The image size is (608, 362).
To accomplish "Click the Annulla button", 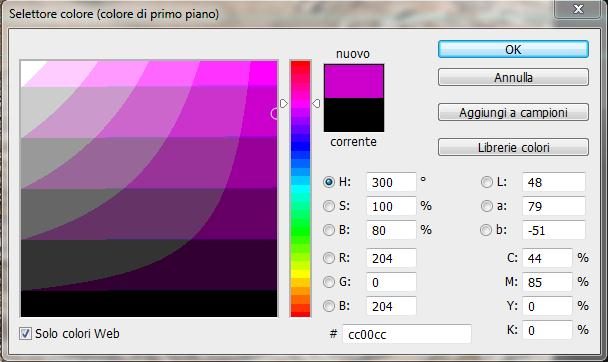I will tap(513, 78).
